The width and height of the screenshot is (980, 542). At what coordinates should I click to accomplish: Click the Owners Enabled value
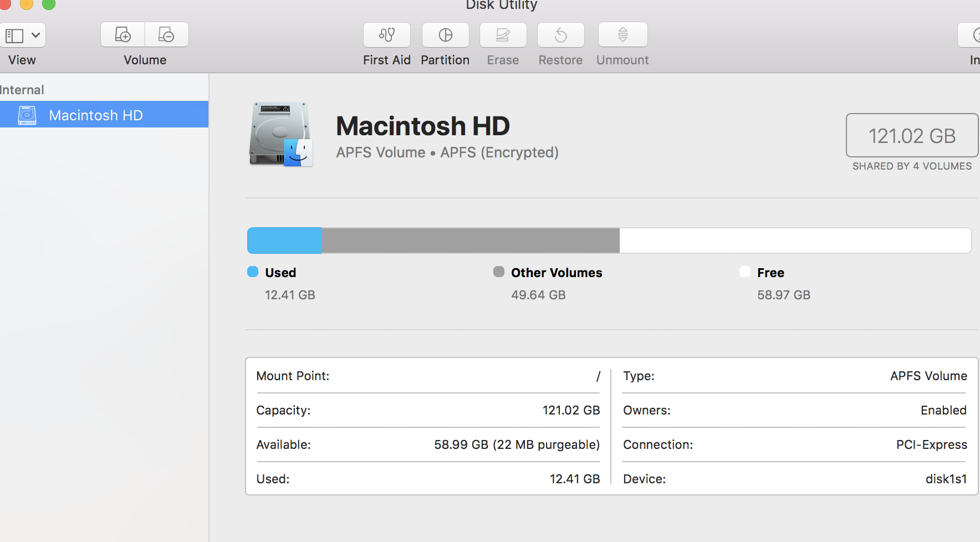943,410
